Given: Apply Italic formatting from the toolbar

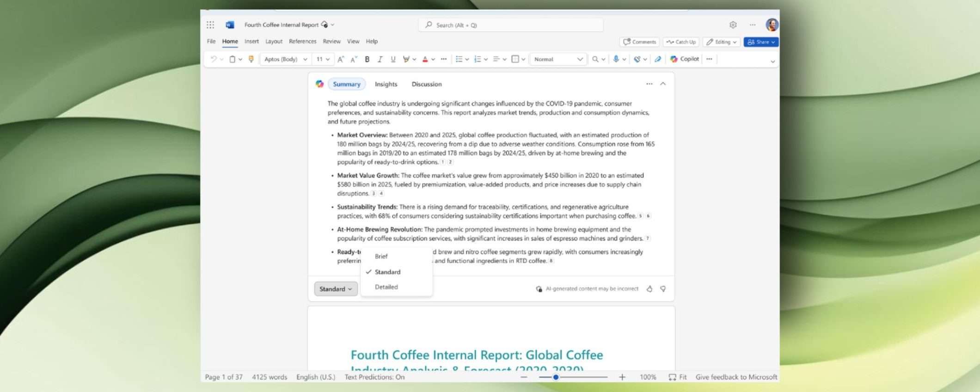Looking at the screenshot, I should pos(380,59).
